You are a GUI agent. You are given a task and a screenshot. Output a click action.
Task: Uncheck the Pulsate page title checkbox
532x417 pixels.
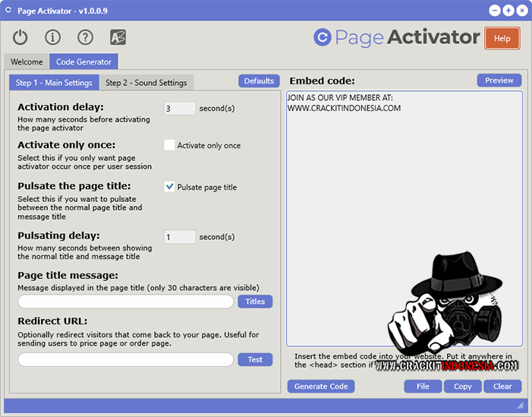point(169,187)
